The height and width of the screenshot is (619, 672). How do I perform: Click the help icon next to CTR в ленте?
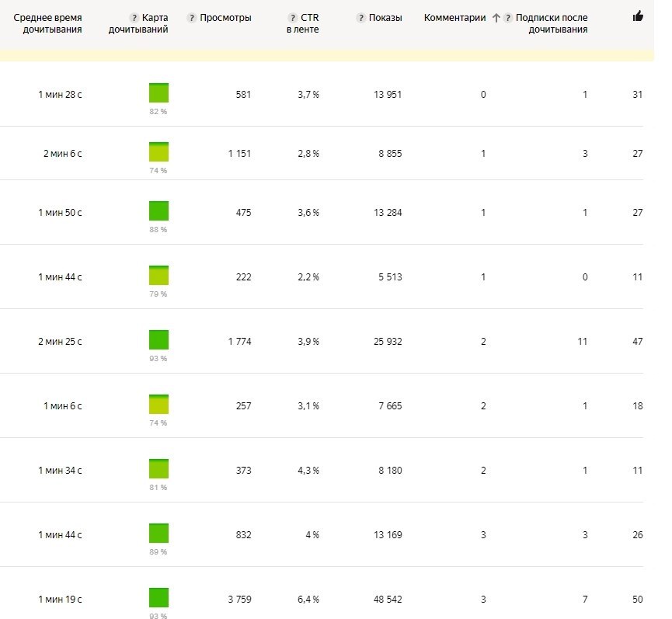[293, 18]
